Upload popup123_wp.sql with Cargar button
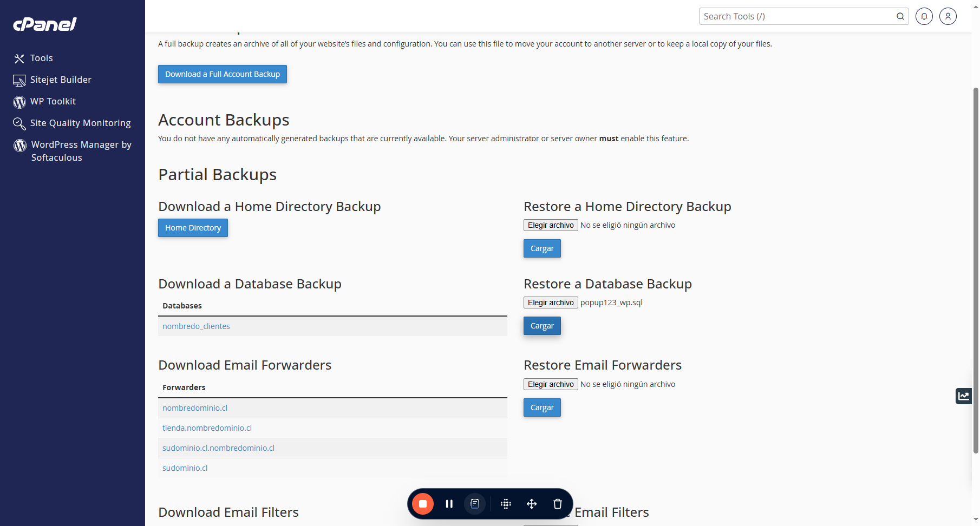Image resolution: width=980 pixels, height=526 pixels. (x=542, y=326)
